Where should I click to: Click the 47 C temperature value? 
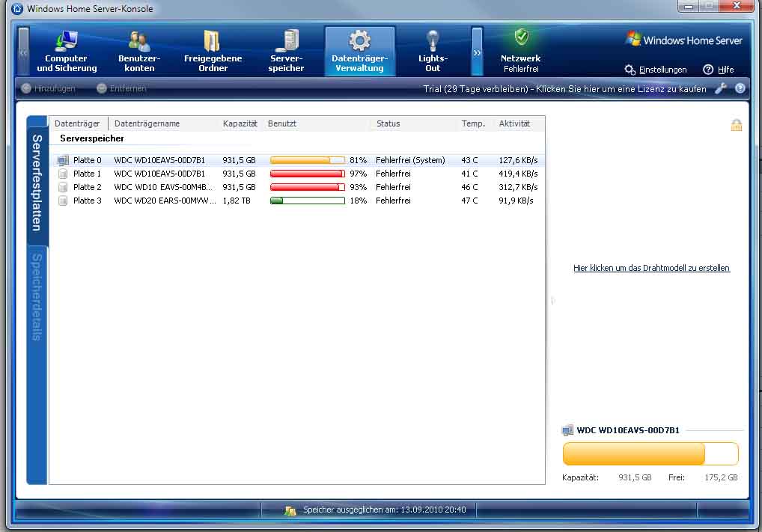click(469, 201)
